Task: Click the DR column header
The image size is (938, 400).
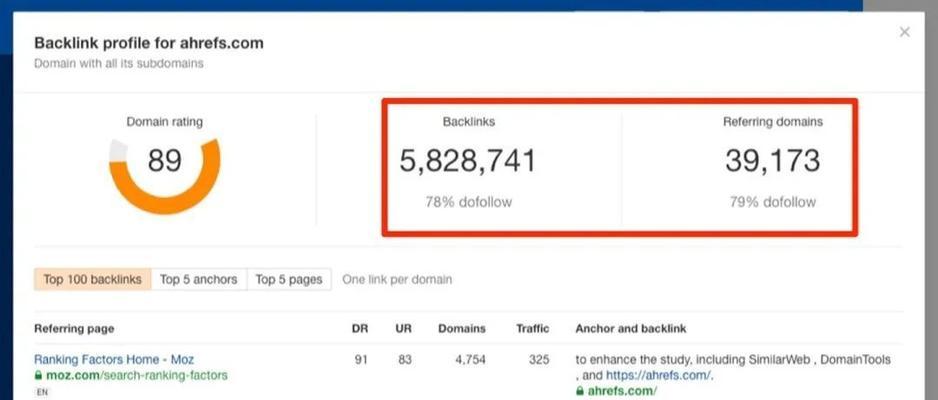Action: 360,328
